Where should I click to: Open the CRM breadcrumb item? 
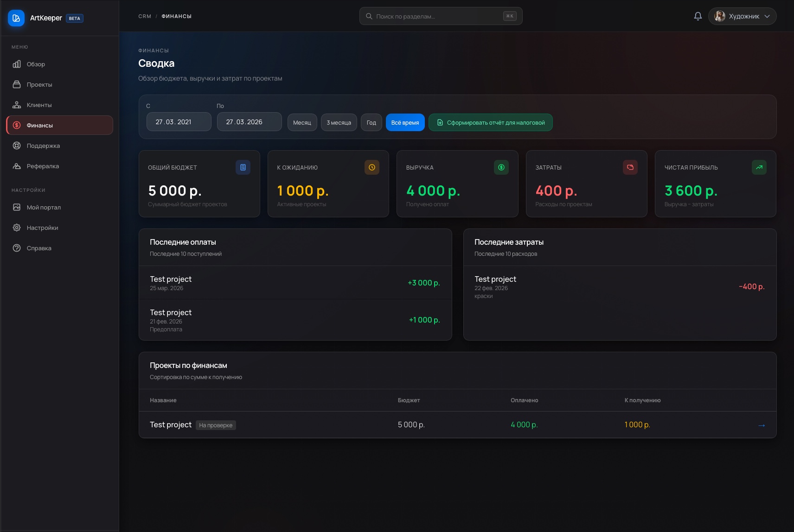coord(145,16)
